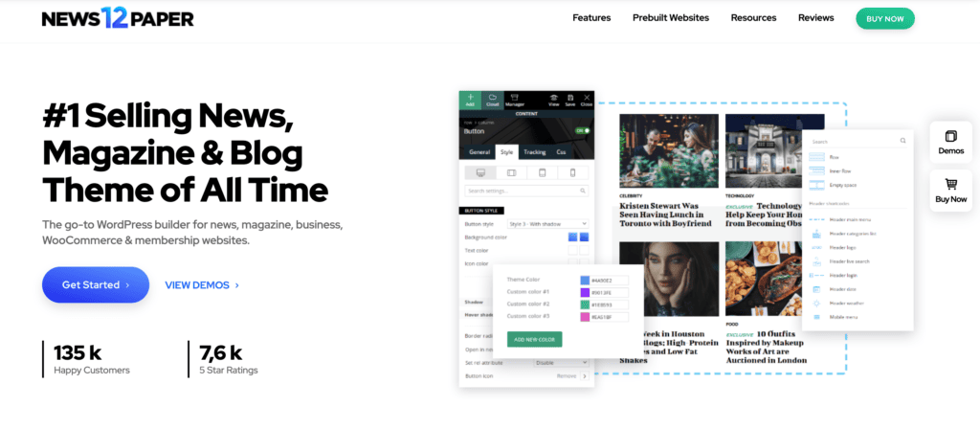Open the Set rel attribute dropdown
Viewport: 980px width, 429px height.
tap(561, 363)
